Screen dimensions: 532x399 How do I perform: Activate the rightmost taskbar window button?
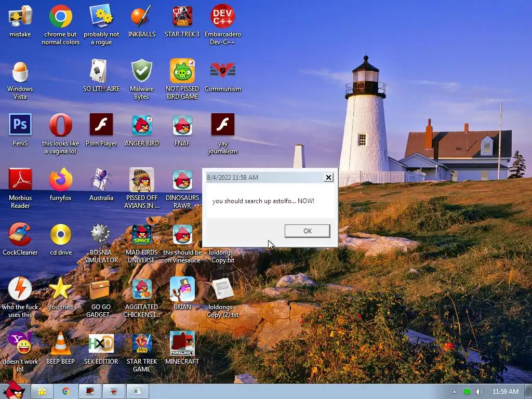pos(138,392)
